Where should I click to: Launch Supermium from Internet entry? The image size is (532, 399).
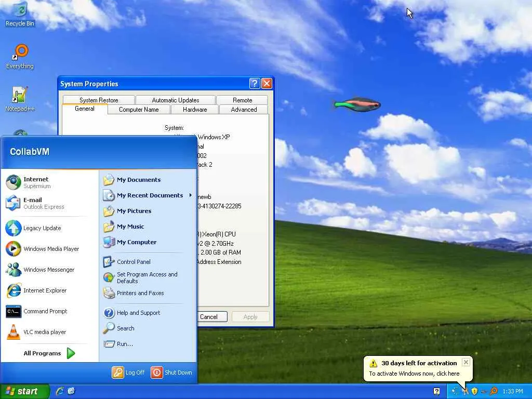[49, 182]
